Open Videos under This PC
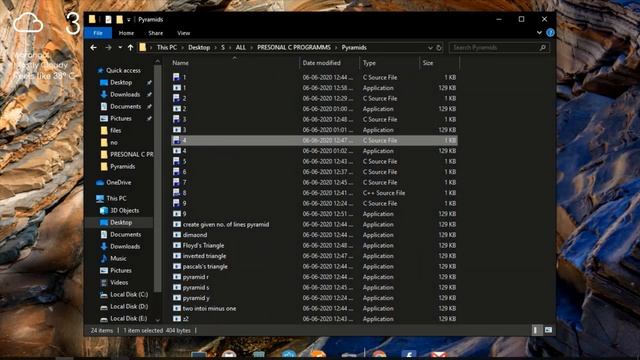640x360 pixels. (119, 282)
